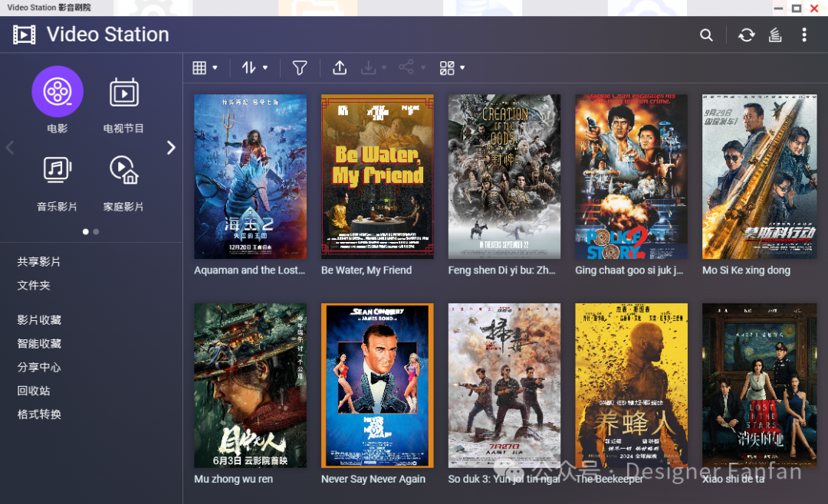This screenshot has height=504, width=828.
Task: Open the search magnifier icon
Action: pyautogui.click(x=706, y=35)
